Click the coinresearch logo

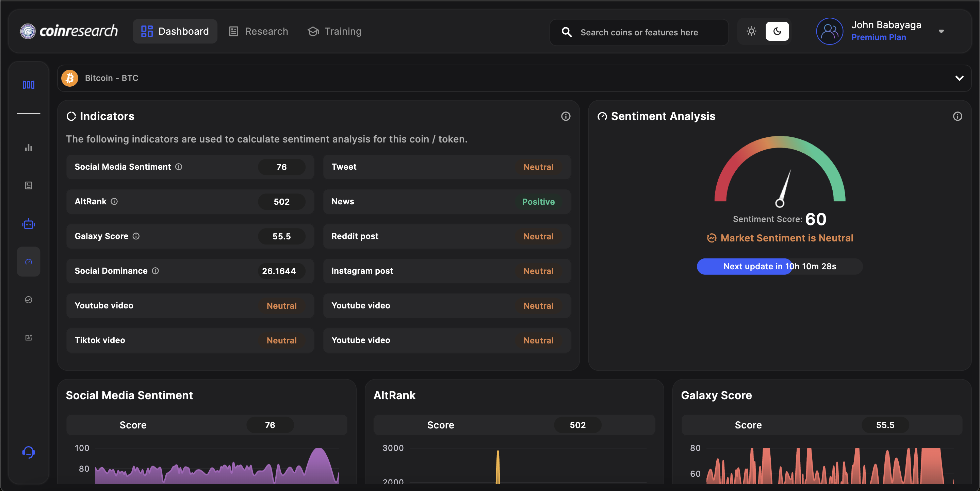(x=69, y=31)
